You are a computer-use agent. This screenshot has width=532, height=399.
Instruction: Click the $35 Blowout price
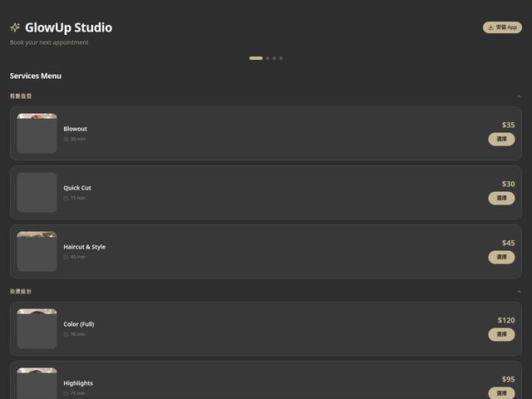[x=508, y=125]
